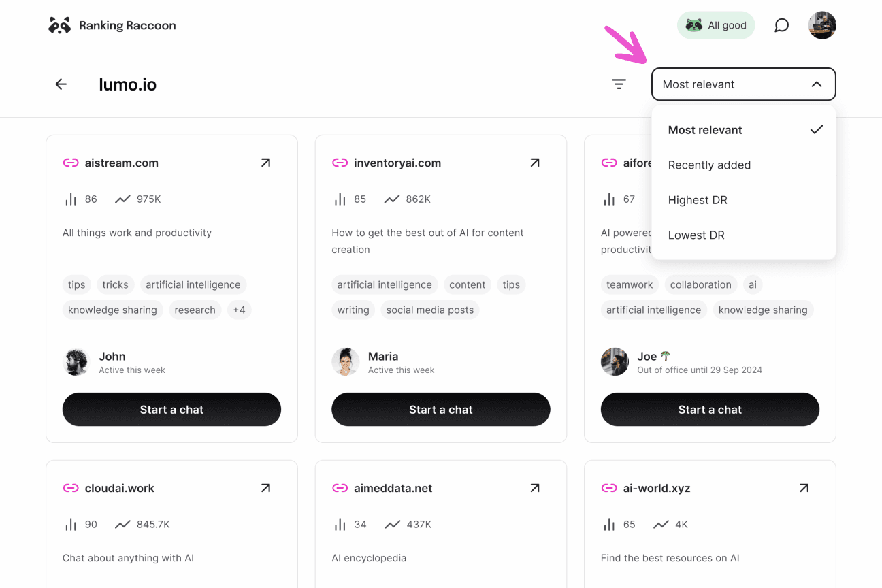Screen dimensions: 882x588
Task: Click the back arrow next to lumo.io
Action: [61, 84]
